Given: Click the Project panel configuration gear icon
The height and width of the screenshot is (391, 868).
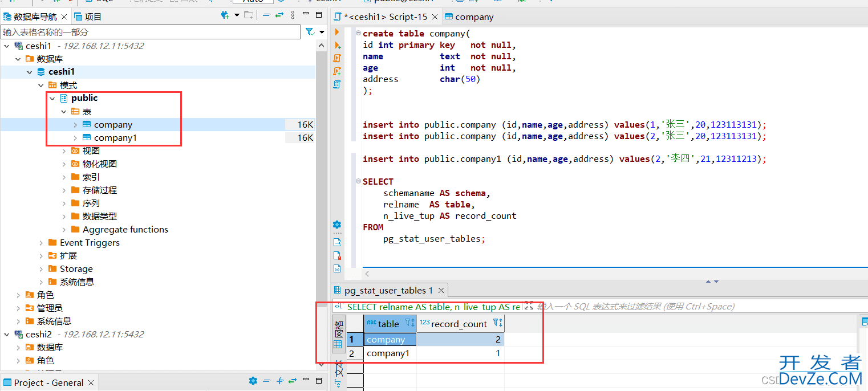Looking at the screenshot, I should 253,381.
